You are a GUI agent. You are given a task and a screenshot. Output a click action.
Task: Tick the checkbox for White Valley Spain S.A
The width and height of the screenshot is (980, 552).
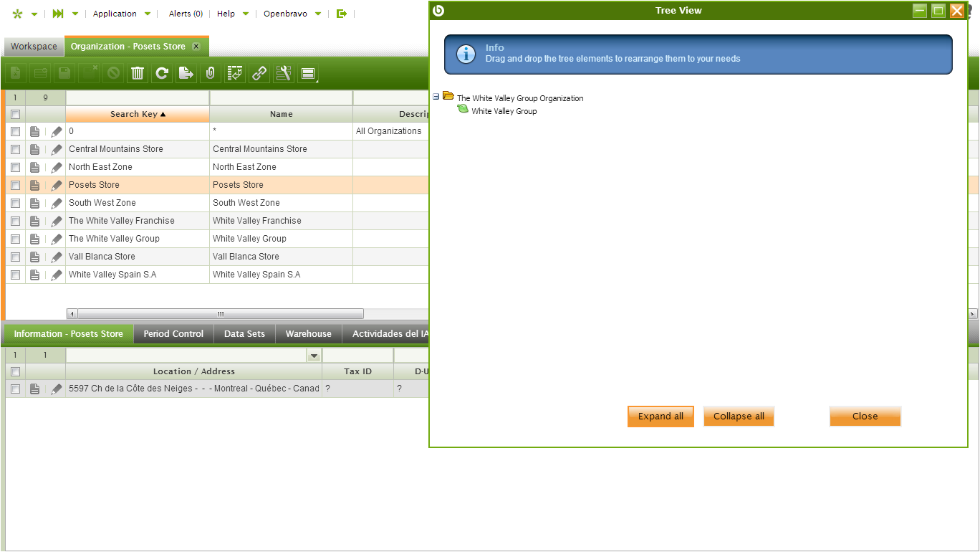[15, 275]
